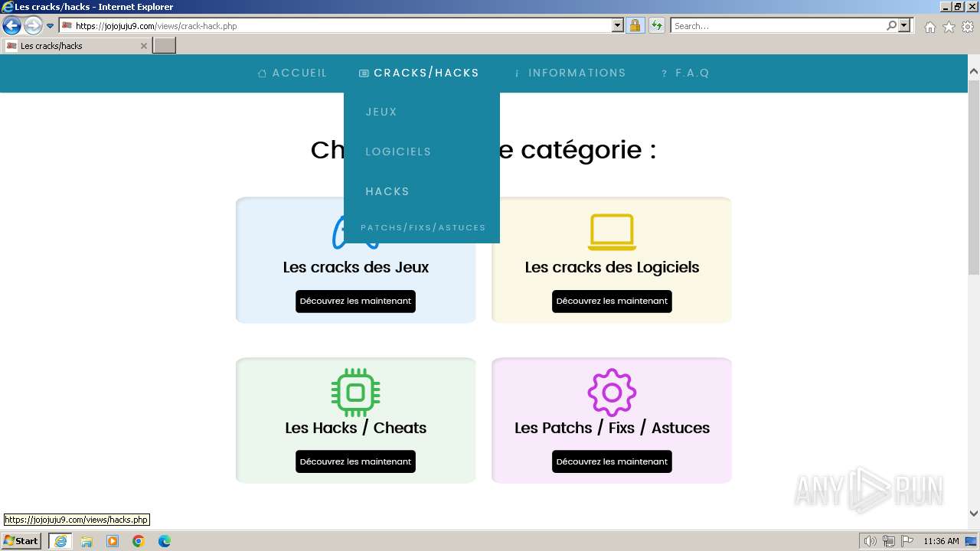Click the 'Les cracks des Jeux' heading

pos(355,267)
